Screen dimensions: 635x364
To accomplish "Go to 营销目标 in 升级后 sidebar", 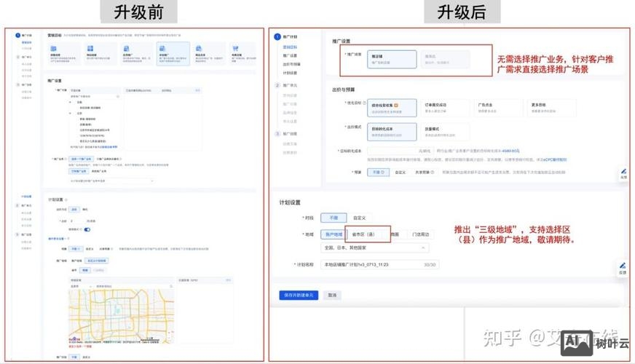I will click(290, 47).
